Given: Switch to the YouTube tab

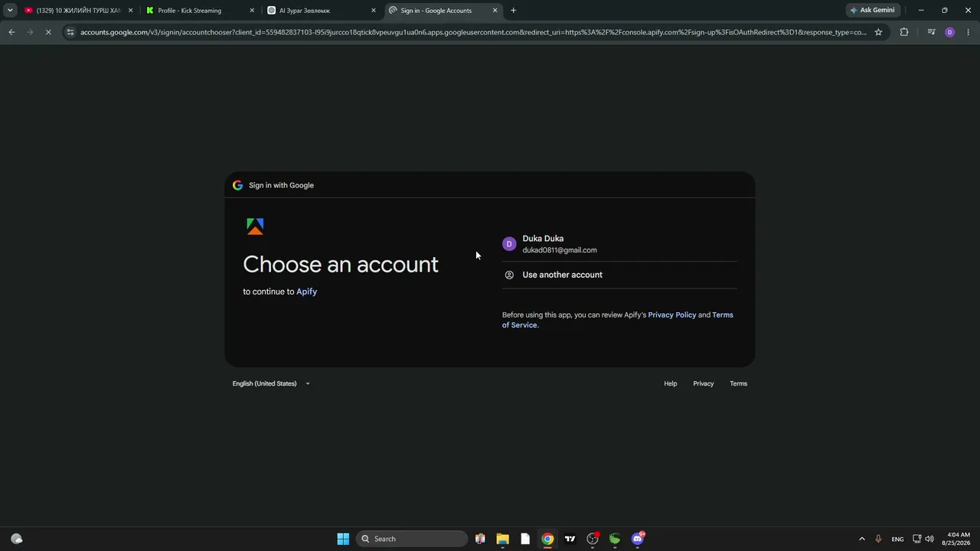Looking at the screenshot, I should (x=79, y=10).
